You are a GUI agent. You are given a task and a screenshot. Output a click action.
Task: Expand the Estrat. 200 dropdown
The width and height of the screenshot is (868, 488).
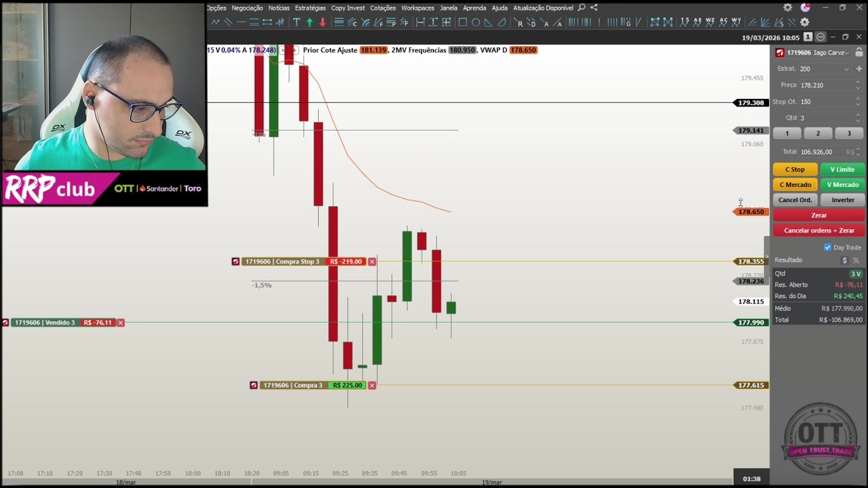(846, 68)
